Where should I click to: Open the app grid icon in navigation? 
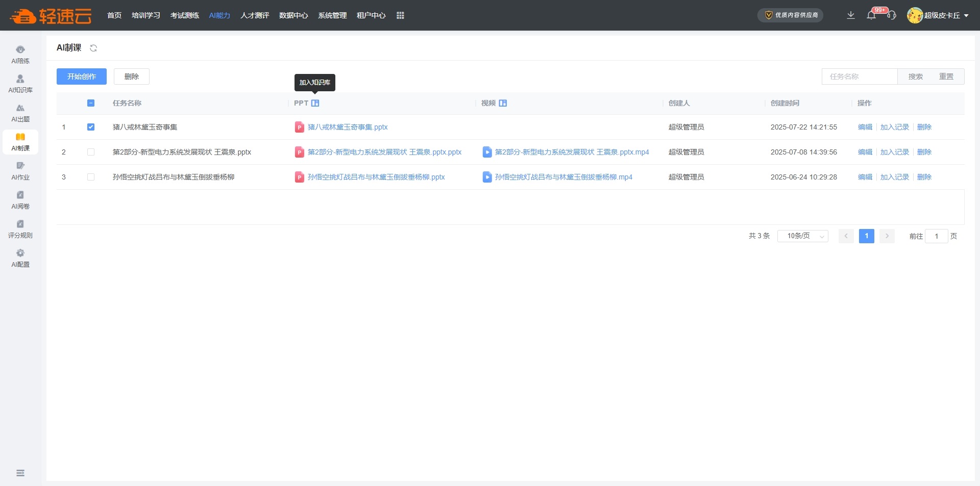[400, 15]
